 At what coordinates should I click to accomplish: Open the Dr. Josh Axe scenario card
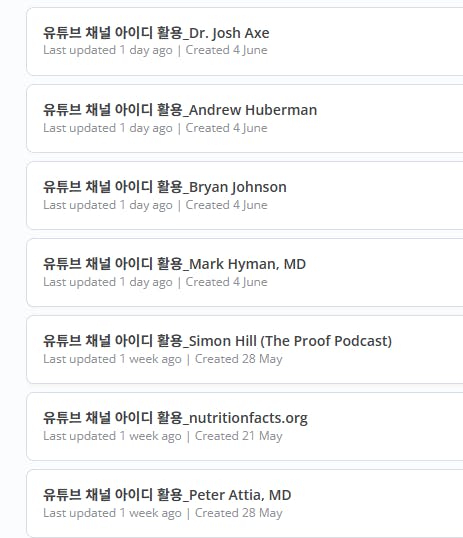pos(245,41)
